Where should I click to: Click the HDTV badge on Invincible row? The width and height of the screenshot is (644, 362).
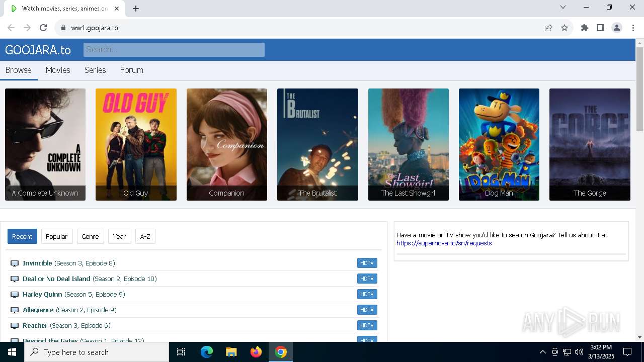pyautogui.click(x=367, y=263)
